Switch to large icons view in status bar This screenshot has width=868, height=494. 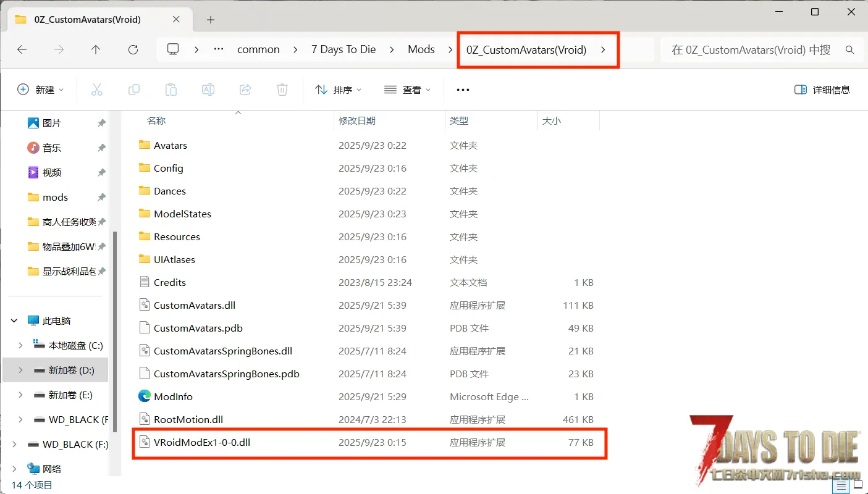click(x=857, y=486)
